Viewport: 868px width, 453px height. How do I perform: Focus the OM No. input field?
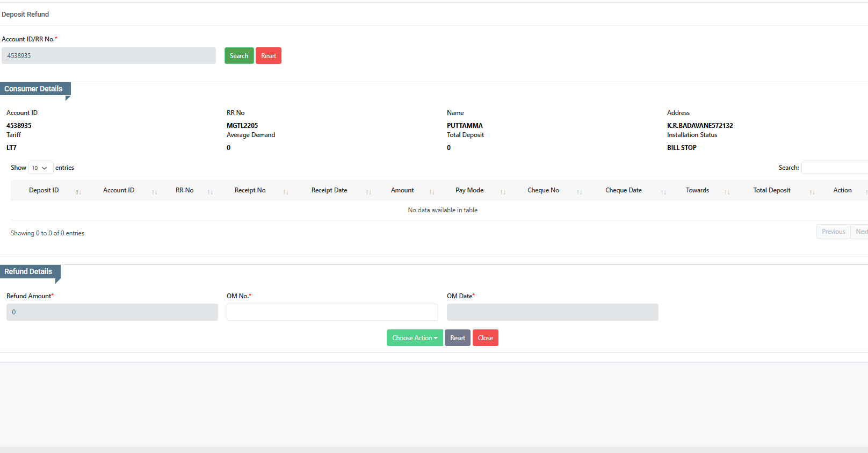tap(332, 312)
